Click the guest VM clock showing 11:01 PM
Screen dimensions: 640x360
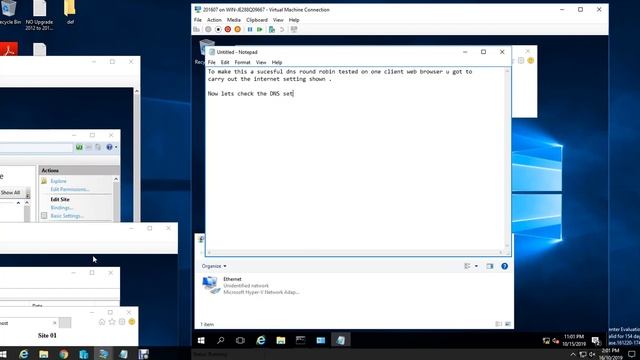click(574, 340)
